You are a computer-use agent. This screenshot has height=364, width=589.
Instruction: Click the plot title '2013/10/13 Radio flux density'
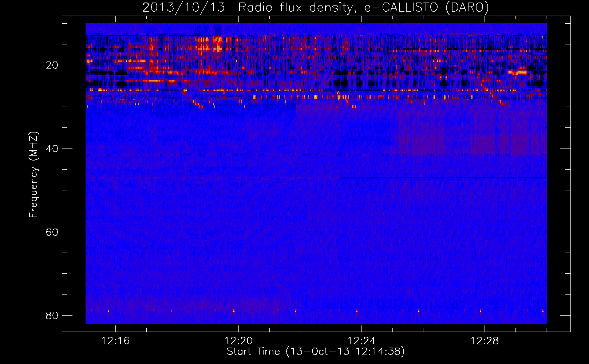(315, 7)
